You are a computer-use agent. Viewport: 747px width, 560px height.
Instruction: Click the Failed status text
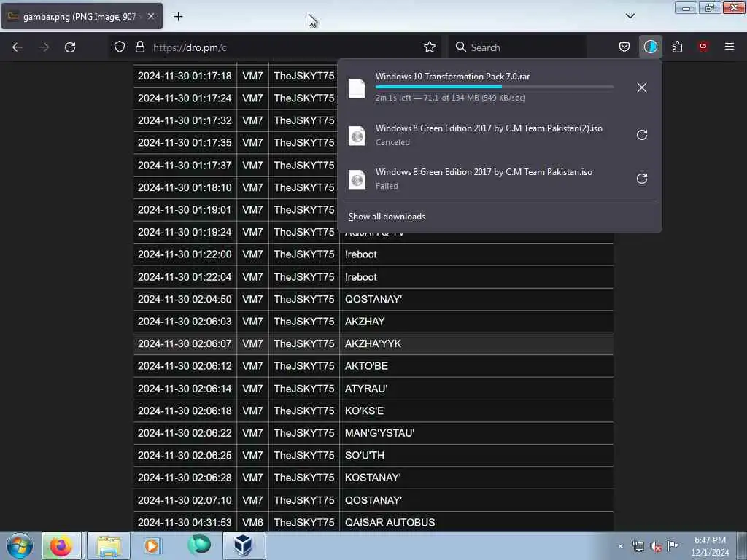click(x=387, y=186)
